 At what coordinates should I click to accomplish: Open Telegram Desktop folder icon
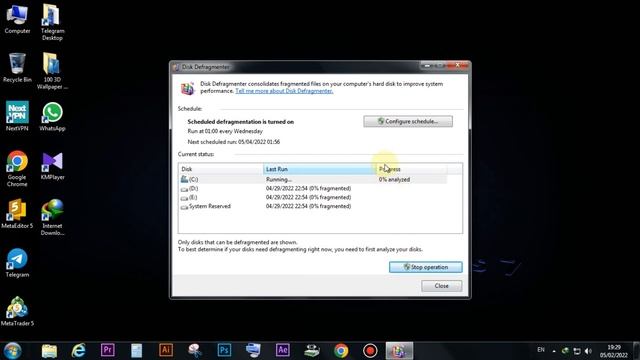pyautogui.click(x=52, y=22)
